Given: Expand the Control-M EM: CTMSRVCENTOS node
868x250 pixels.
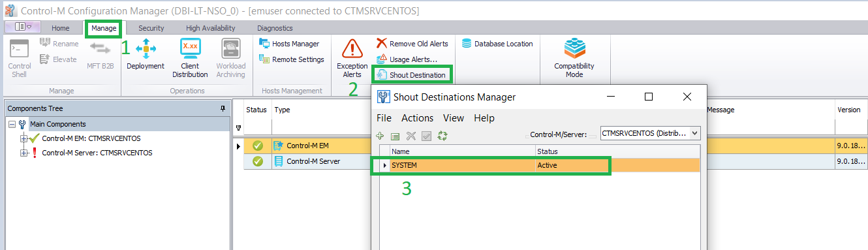Looking at the screenshot, I should click(24, 138).
